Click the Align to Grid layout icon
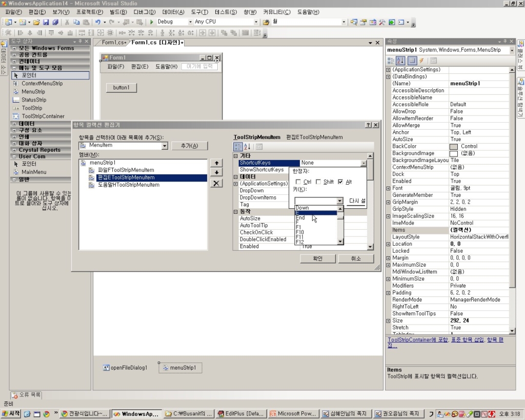This screenshot has height=420, width=525. point(8,33)
